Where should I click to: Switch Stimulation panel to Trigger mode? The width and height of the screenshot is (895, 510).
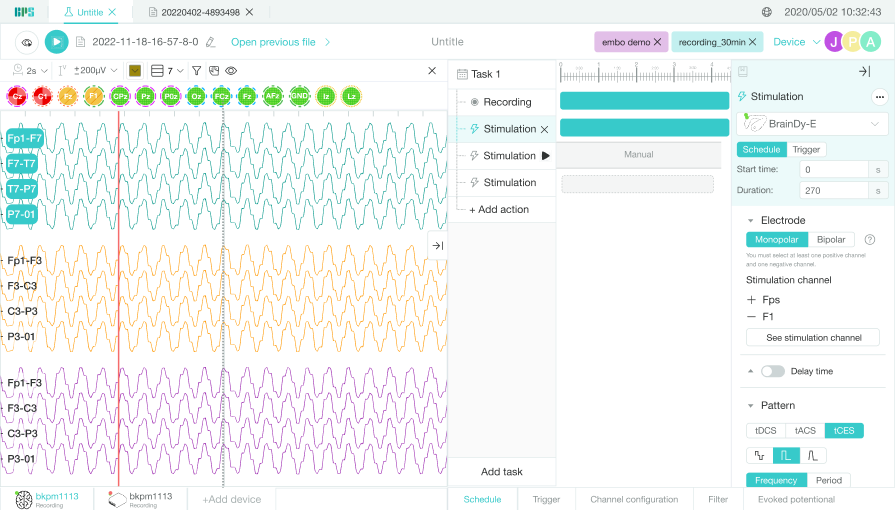(x=806, y=150)
